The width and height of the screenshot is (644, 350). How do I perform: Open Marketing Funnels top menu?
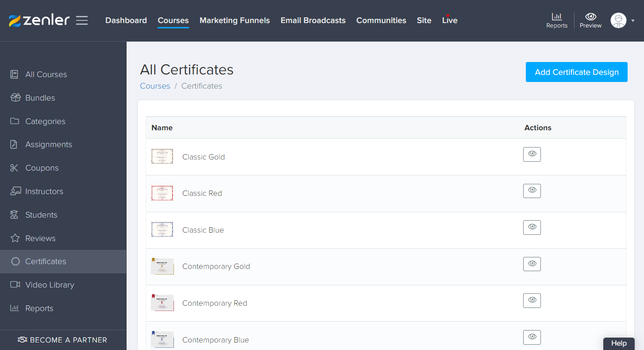click(x=235, y=20)
